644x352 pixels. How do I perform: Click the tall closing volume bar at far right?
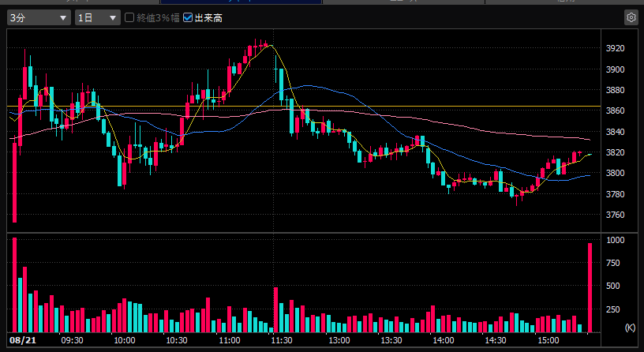pyautogui.click(x=590, y=287)
